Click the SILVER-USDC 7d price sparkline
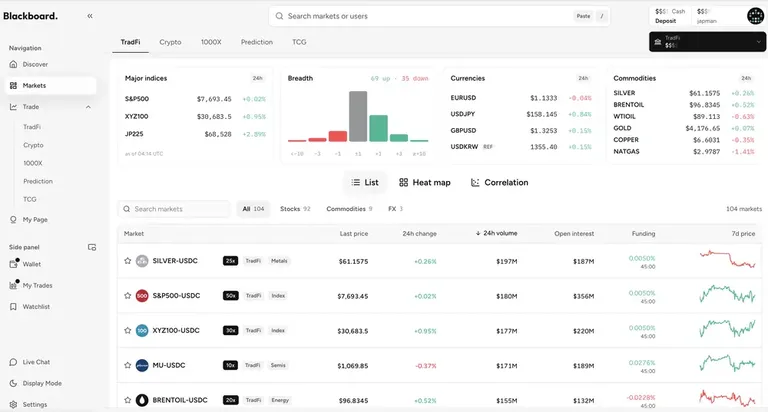Viewport: 768px width, 412px height. [x=727, y=259]
